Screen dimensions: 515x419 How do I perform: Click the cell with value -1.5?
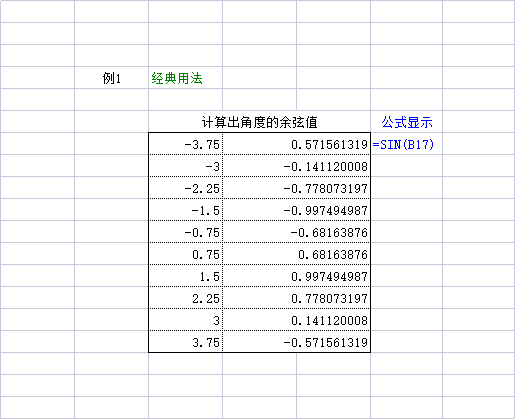coord(186,210)
